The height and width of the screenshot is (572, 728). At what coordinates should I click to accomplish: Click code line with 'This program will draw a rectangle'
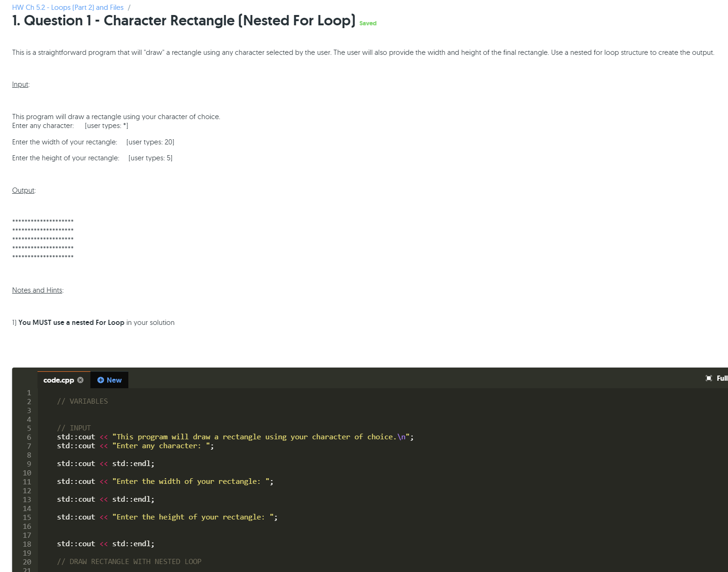pos(235,437)
